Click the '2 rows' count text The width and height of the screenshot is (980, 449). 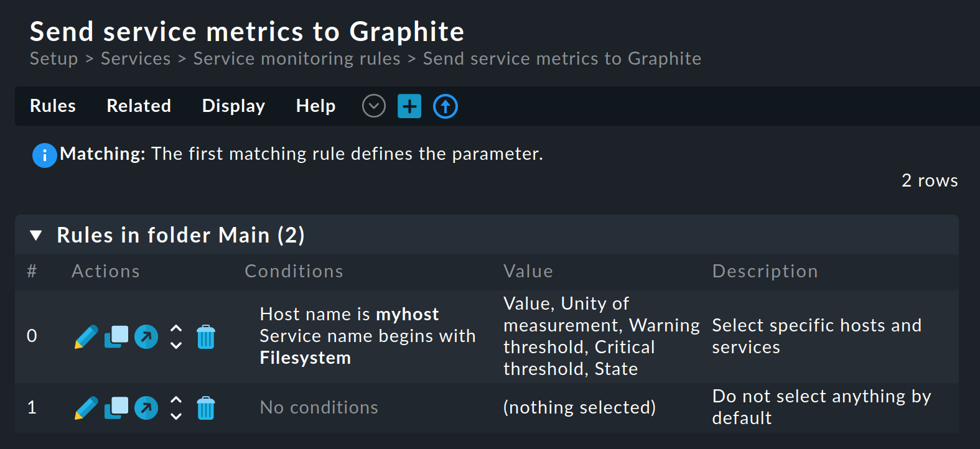pyautogui.click(x=930, y=180)
